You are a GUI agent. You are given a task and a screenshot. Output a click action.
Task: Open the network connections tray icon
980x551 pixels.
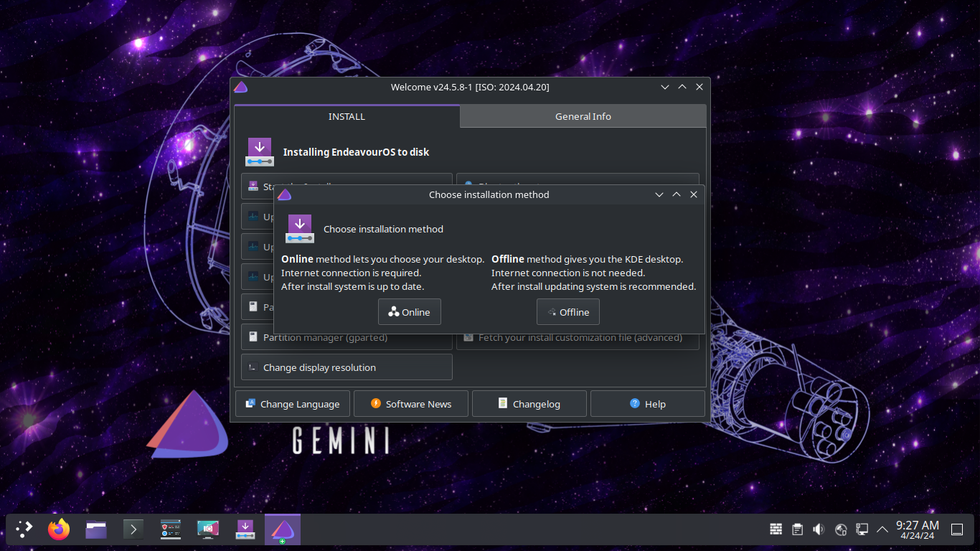[x=862, y=529]
